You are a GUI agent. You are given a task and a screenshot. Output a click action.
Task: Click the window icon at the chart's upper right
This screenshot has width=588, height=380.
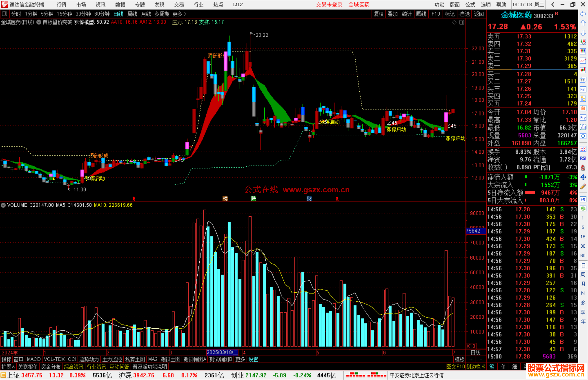(462, 22)
